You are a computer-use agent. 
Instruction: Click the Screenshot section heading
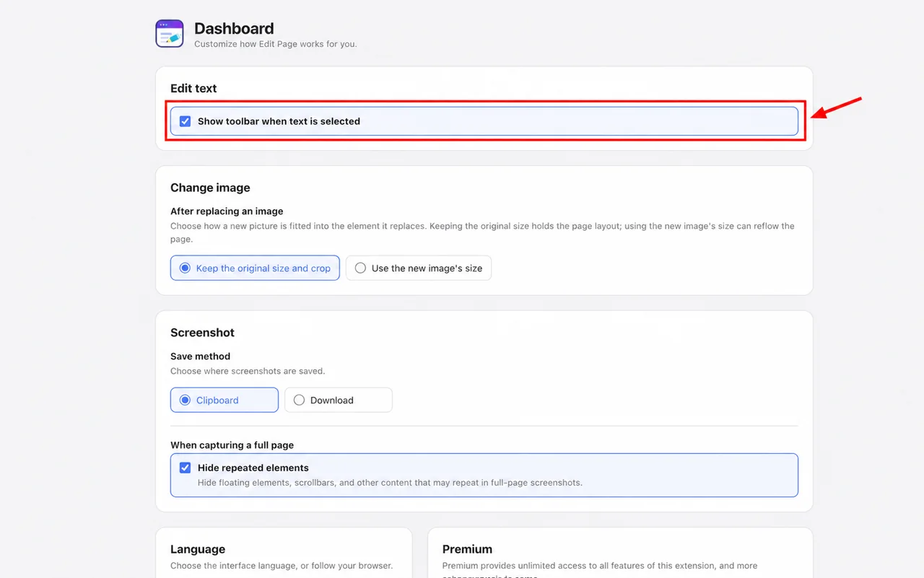[x=202, y=333]
